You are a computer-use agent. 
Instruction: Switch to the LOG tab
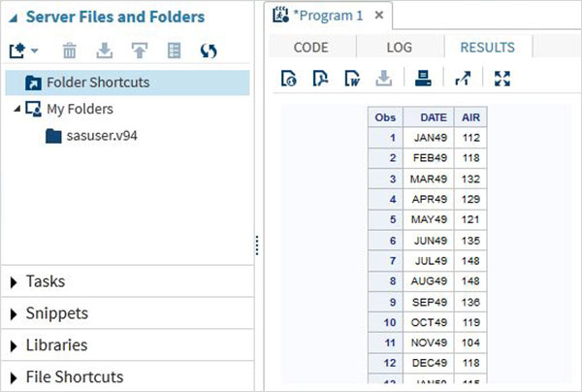pyautogui.click(x=399, y=47)
